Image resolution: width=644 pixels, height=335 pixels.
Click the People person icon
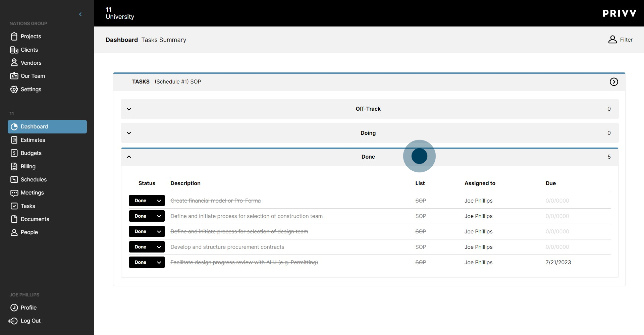click(x=14, y=232)
